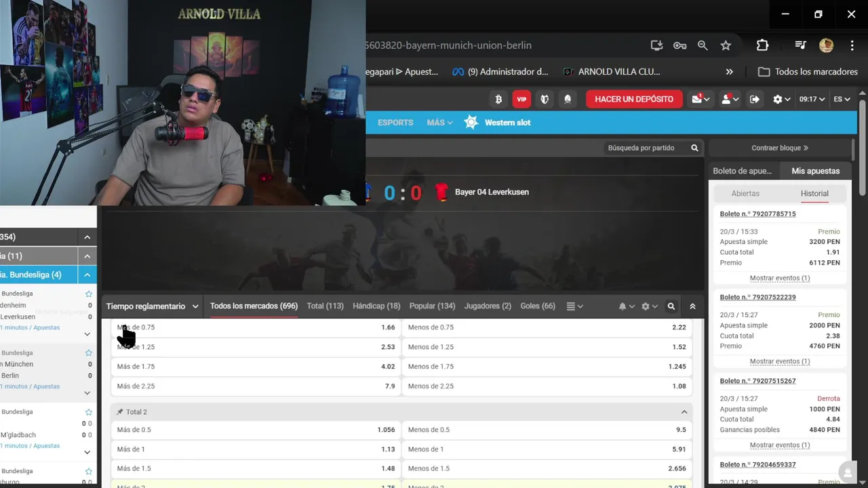The height and width of the screenshot is (488, 868).
Task: Open the Chrome three-dot menu
Action: coord(852,45)
